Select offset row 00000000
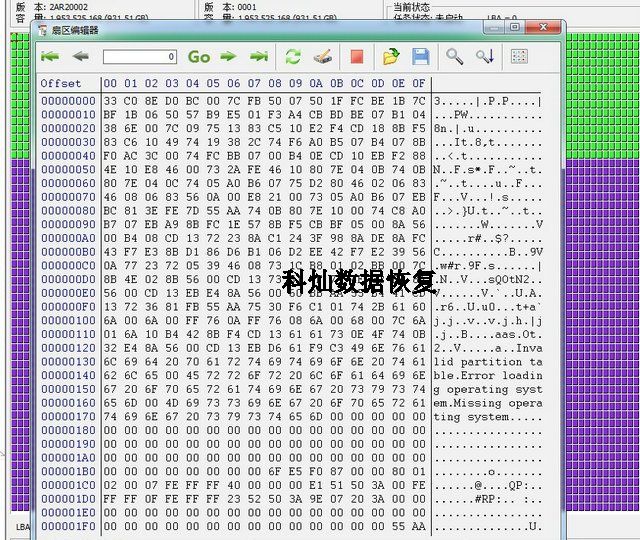Screen dimensions: 640x540 coord(68,101)
